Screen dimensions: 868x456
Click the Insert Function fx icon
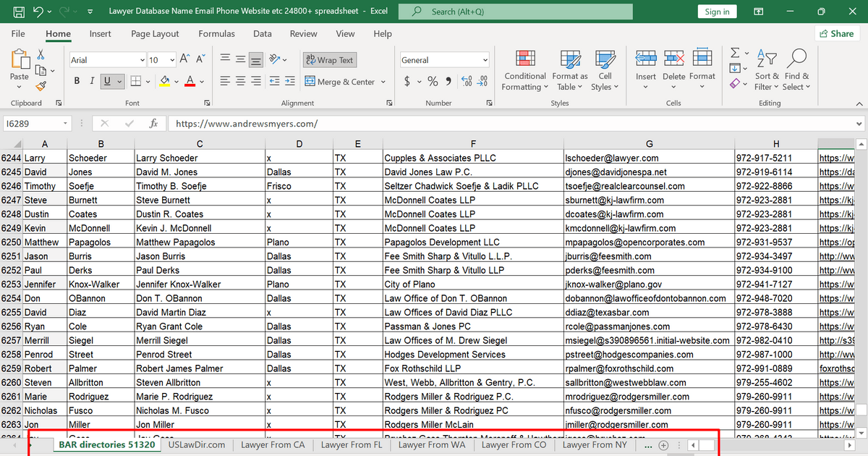(x=153, y=124)
